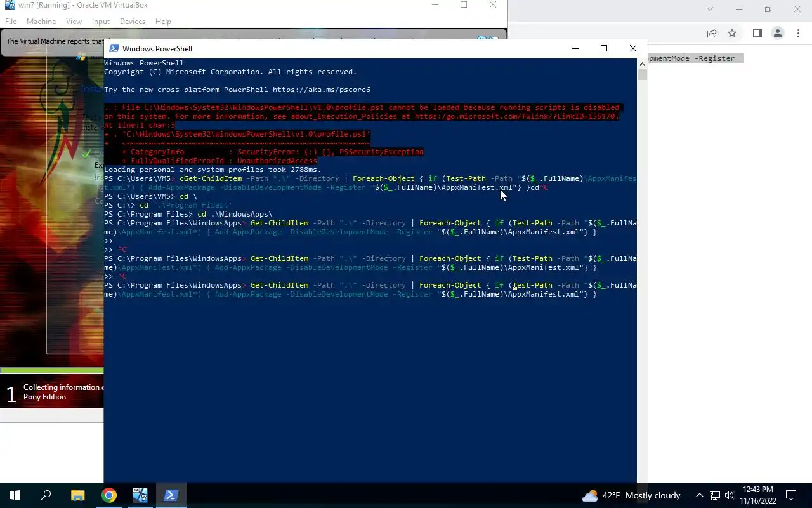This screenshot has width=812, height=508.
Task: Close the VirtualBox VM window
Action: tap(493, 5)
